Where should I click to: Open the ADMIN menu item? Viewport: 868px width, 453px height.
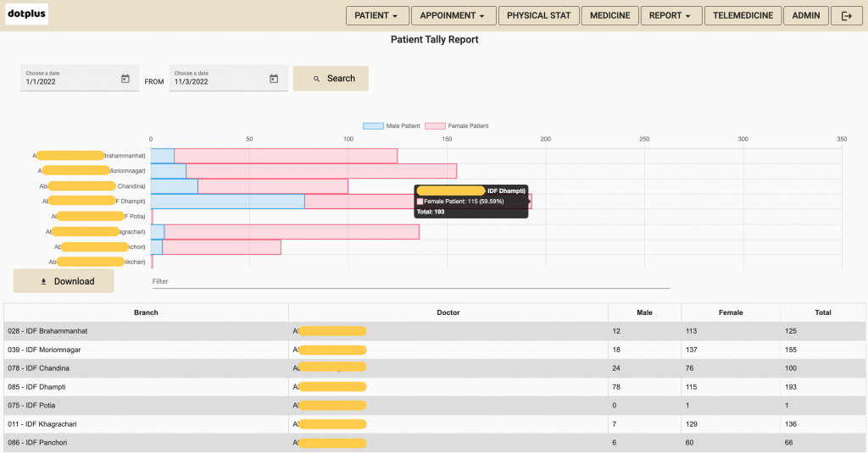[x=805, y=16]
